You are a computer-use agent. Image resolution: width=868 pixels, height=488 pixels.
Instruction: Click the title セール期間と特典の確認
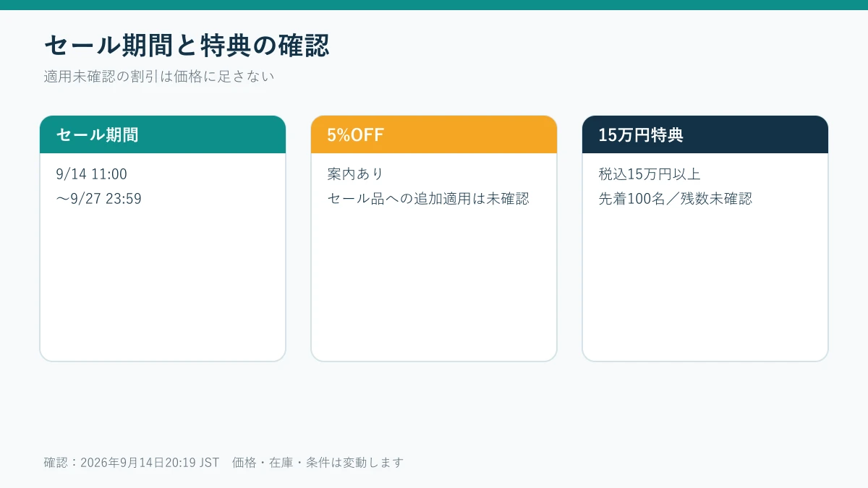pos(187,46)
